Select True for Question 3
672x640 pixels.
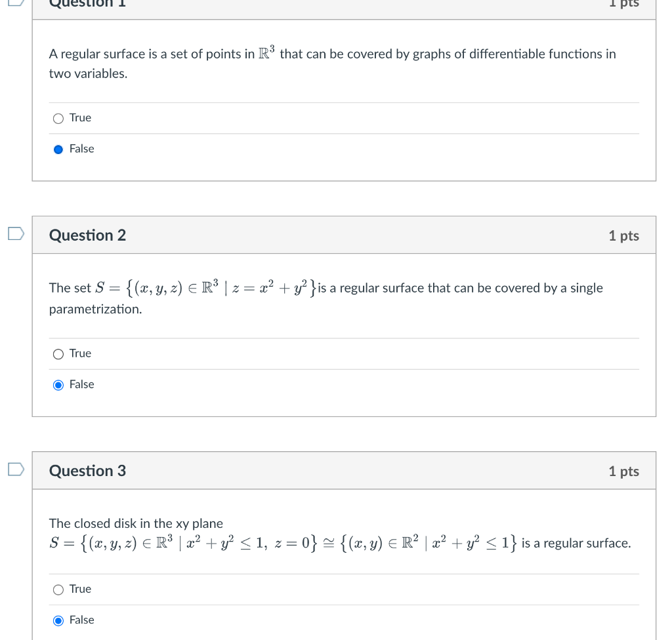point(58,589)
